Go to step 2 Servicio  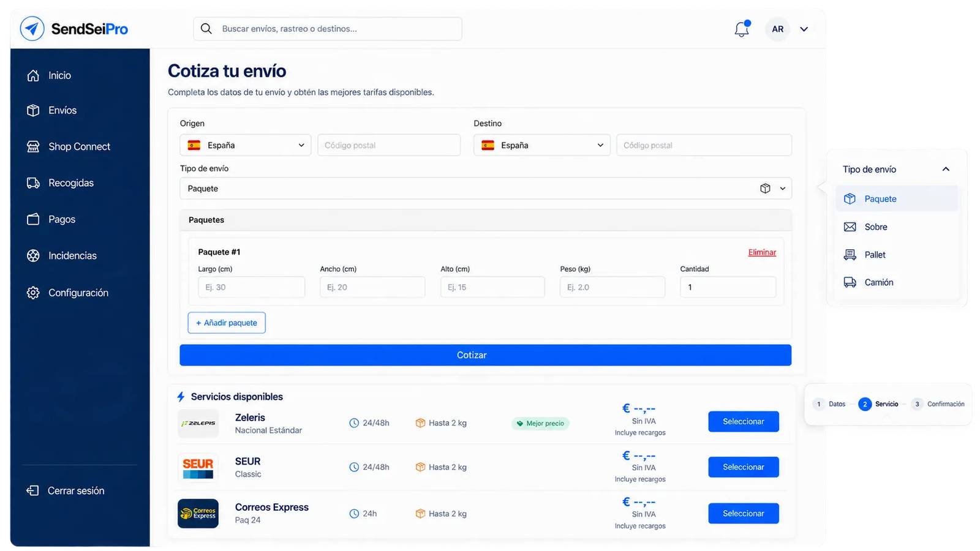[x=878, y=404]
